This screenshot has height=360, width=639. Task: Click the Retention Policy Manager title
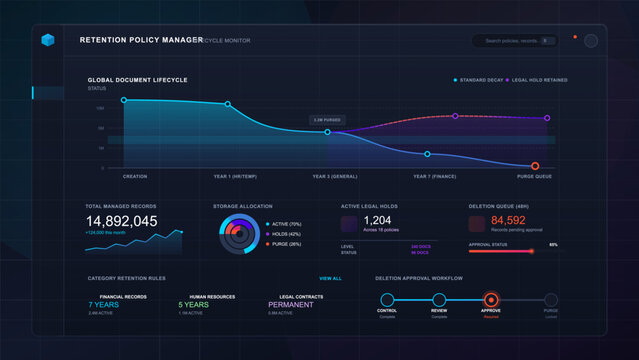(141, 40)
